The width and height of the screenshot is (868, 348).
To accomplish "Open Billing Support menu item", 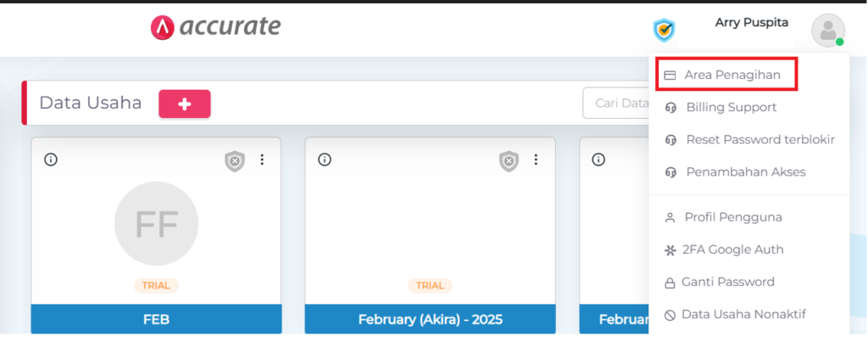I will (731, 108).
